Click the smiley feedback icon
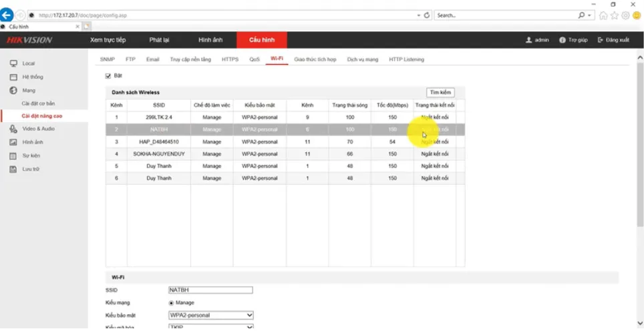The width and height of the screenshot is (644, 331). 637,15
